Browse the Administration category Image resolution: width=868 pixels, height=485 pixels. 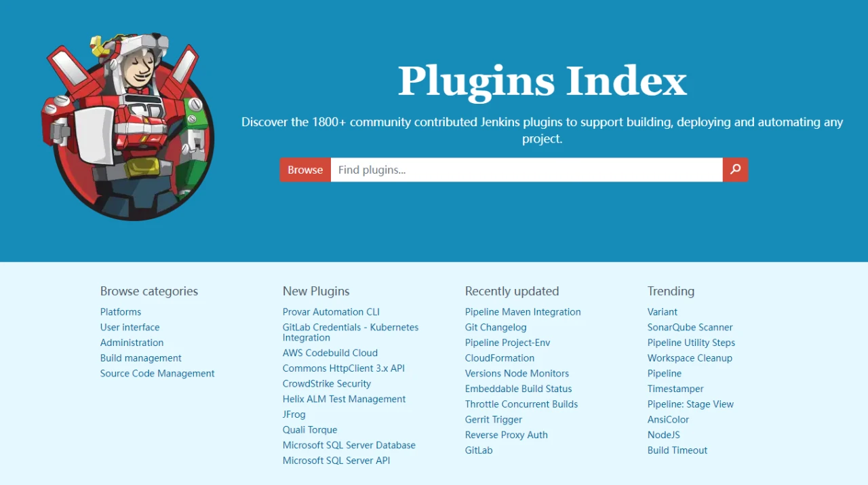pos(132,343)
